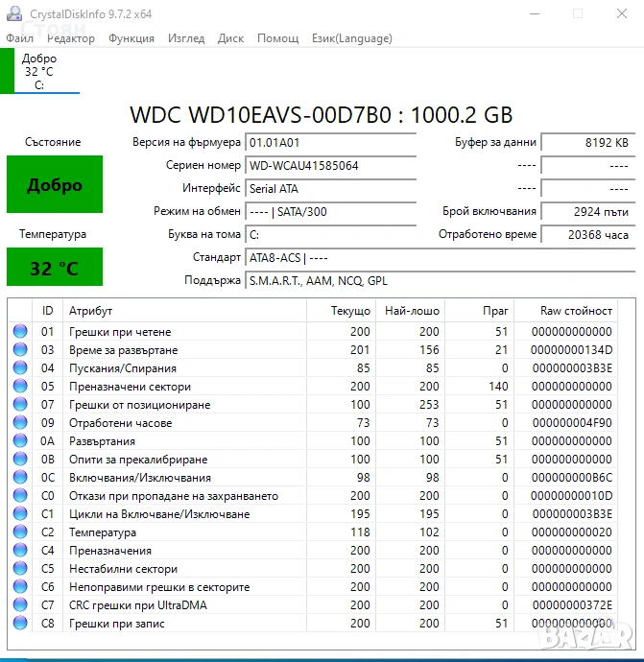Click the Атрибут column header
This screenshot has width=644, height=662.
182,311
